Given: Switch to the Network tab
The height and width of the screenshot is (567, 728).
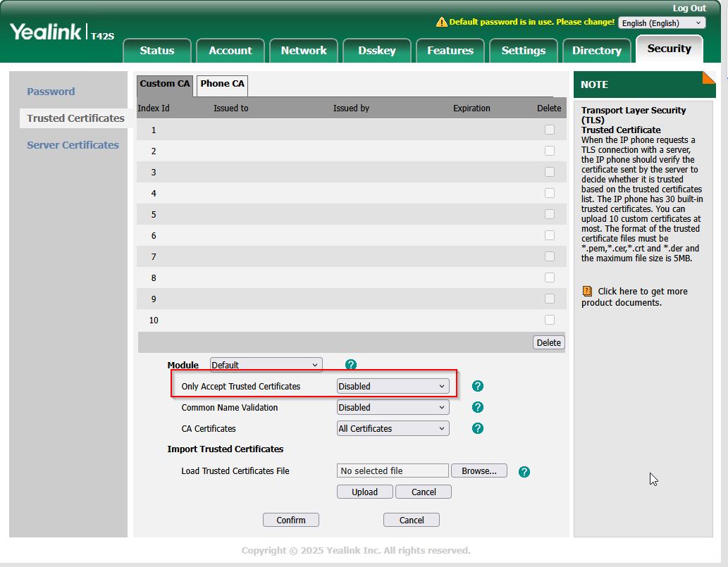Looking at the screenshot, I should [304, 51].
